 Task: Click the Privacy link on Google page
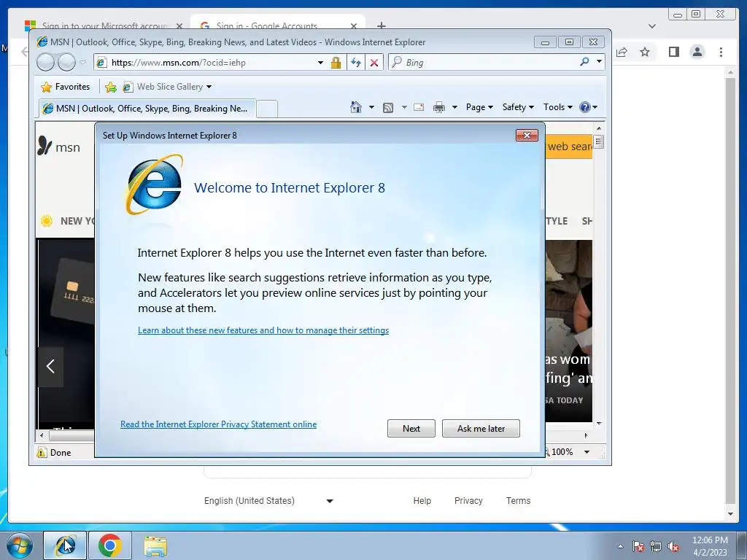point(468,500)
